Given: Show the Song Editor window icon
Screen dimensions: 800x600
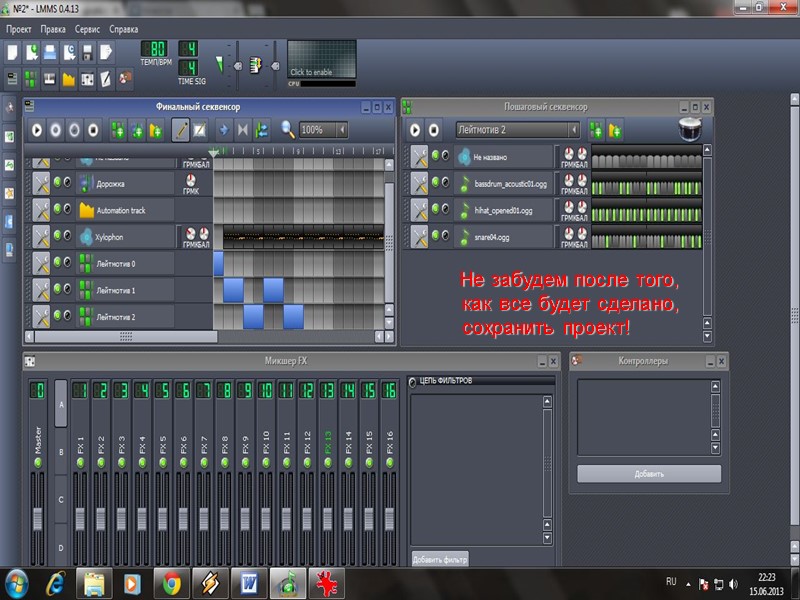Looking at the screenshot, I should coord(12,79).
